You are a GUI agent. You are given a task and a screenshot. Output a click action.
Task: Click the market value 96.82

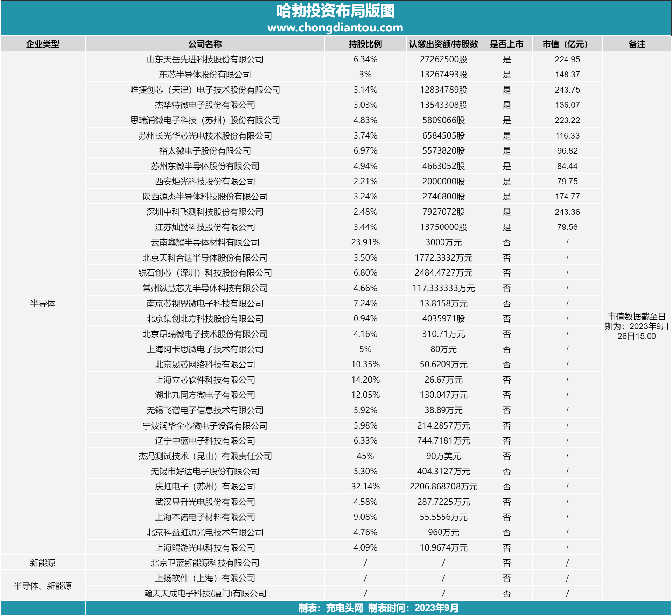click(567, 151)
